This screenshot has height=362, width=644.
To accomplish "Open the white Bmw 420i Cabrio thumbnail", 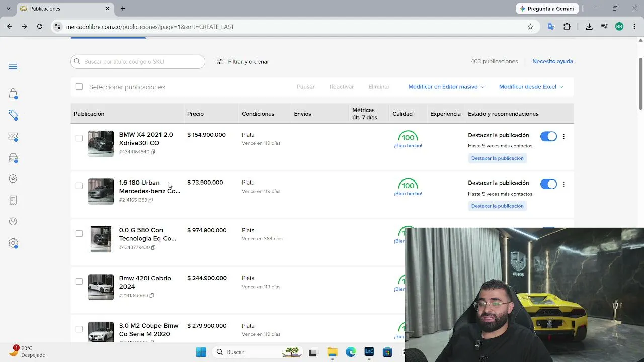I will tap(101, 287).
